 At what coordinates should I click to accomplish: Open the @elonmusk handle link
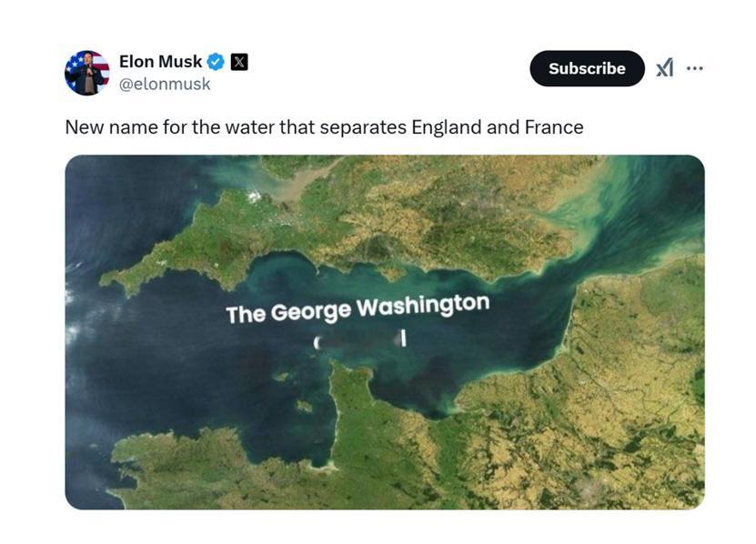pyautogui.click(x=165, y=84)
